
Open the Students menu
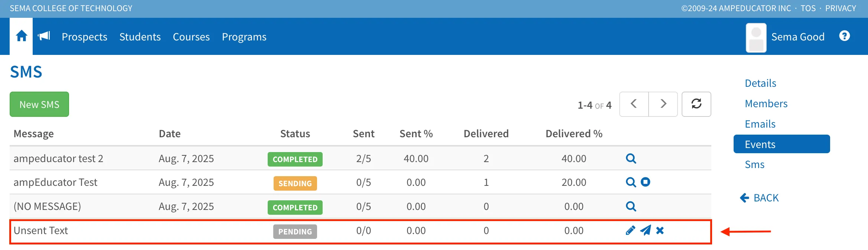[x=140, y=37]
